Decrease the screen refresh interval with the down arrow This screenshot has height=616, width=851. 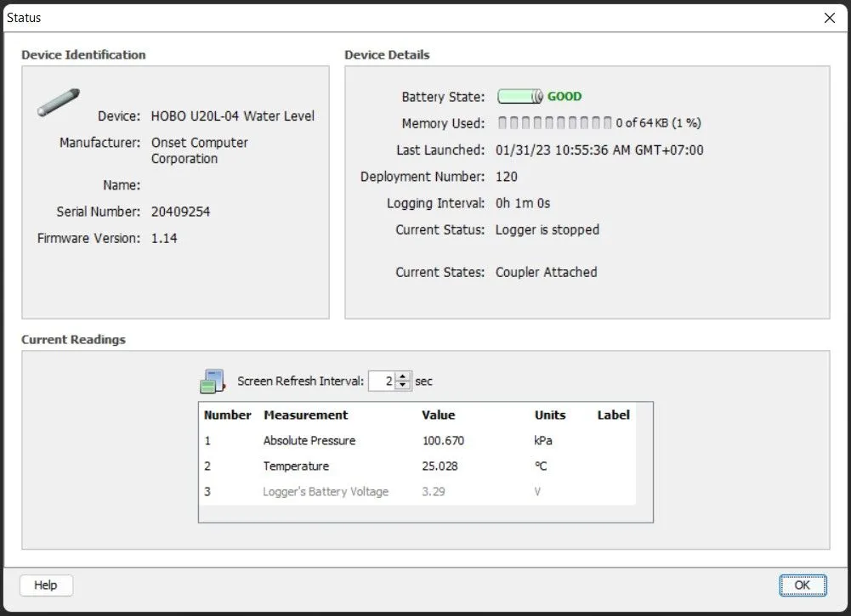[402, 385]
